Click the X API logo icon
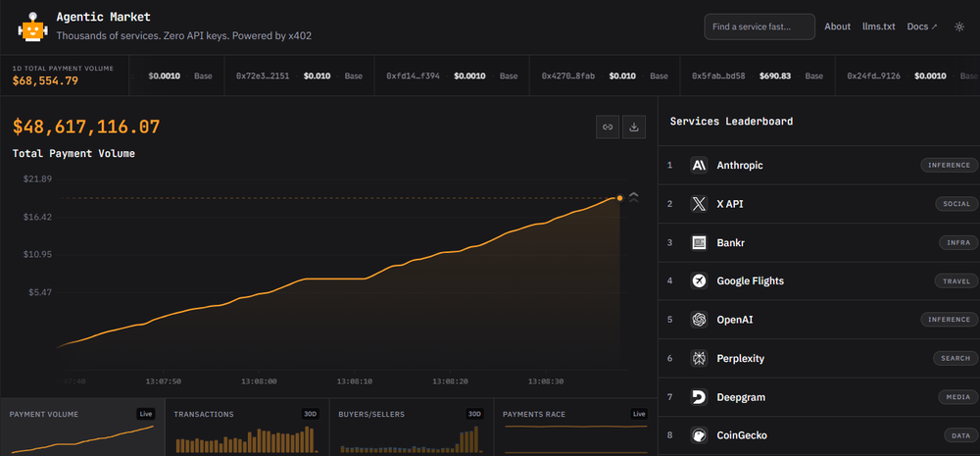The width and height of the screenshot is (980, 456). 699,204
